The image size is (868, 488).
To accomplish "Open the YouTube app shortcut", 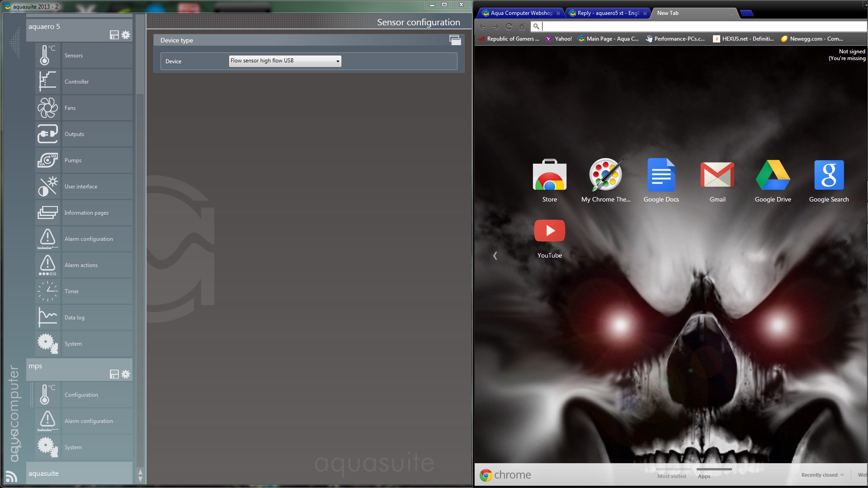I will tap(549, 231).
